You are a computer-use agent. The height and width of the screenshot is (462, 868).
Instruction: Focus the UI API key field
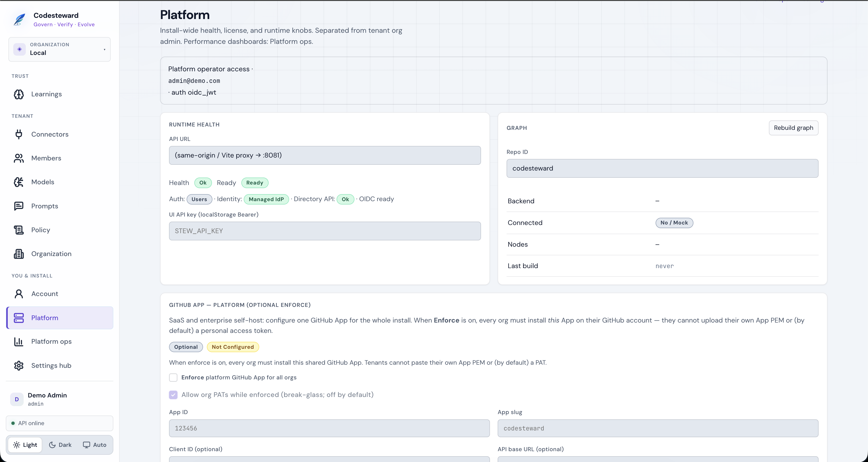click(x=325, y=231)
